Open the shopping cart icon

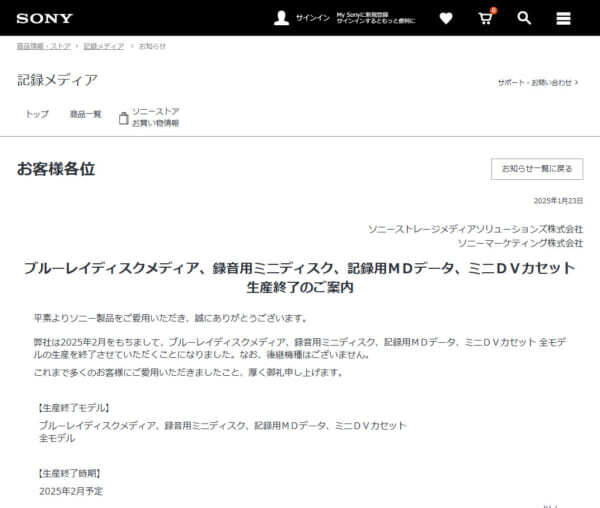coord(486,18)
